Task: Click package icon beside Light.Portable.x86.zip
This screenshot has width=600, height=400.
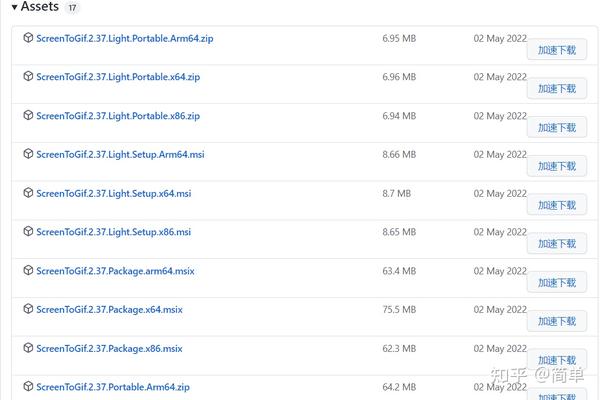Action: tap(28, 116)
